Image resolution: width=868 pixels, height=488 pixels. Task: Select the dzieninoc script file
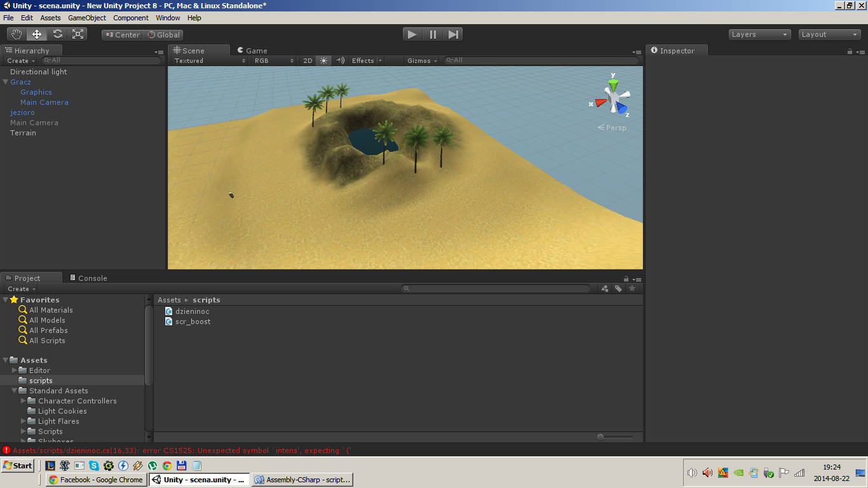pyautogui.click(x=192, y=311)
